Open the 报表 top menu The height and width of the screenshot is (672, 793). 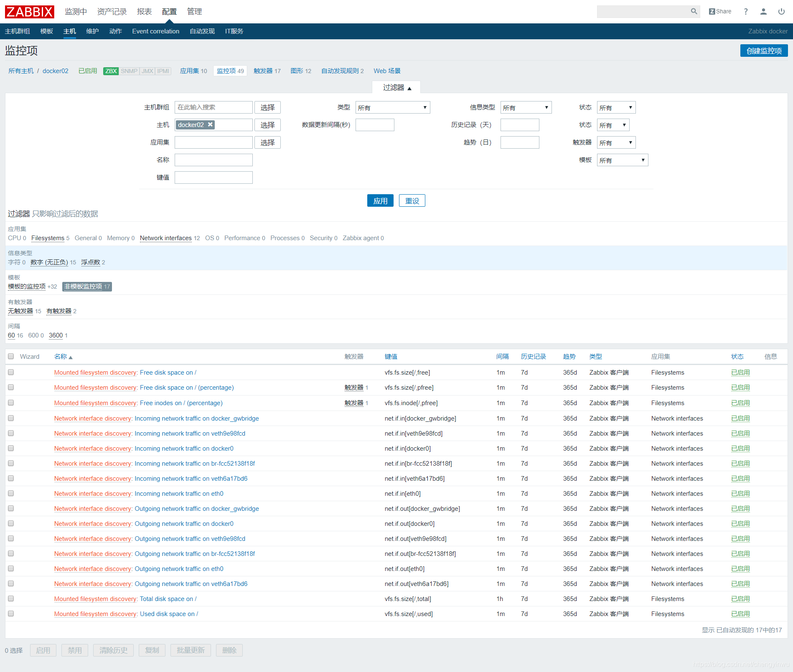tap(144, 12)
